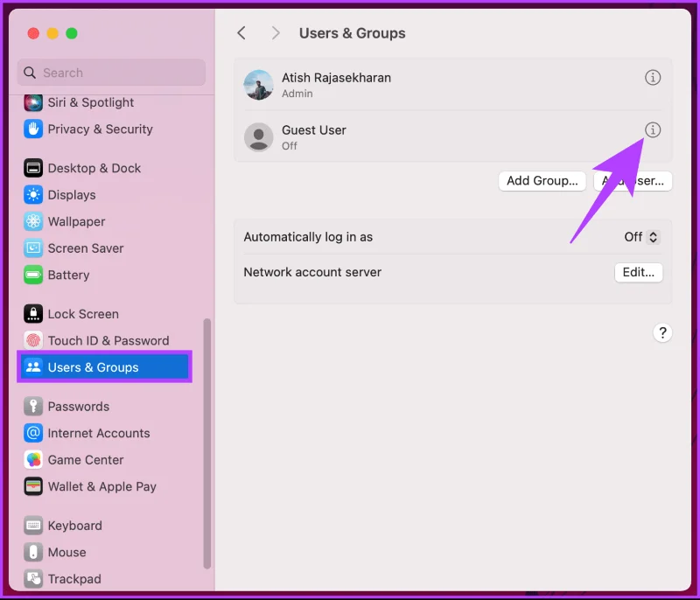Screen dimensions: 700x600
Task: Open info for Atish Rajasekharan
Action: click(653, 78)
